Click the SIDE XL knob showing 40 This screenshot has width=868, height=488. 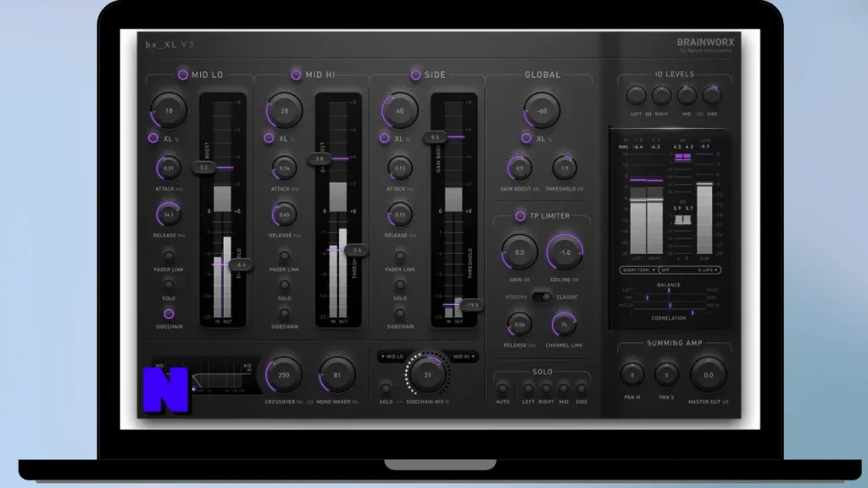click(400, 111)
